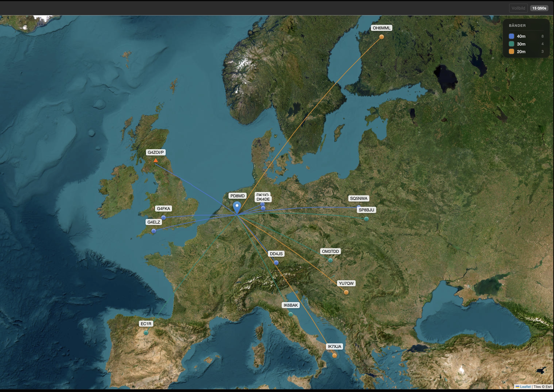
Task: Click the IK6BAK green station dot
Action: (291, 314)
